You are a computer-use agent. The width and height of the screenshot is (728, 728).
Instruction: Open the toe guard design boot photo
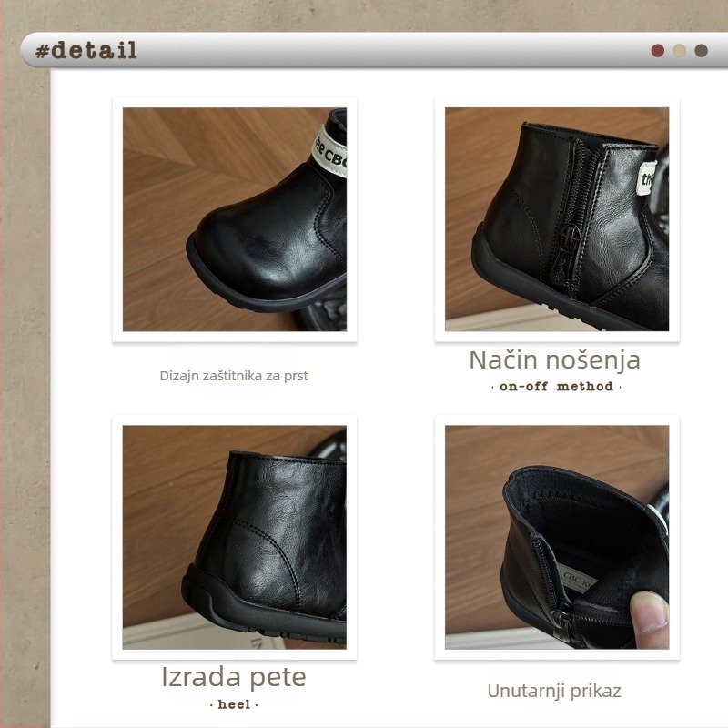[235, 219]
